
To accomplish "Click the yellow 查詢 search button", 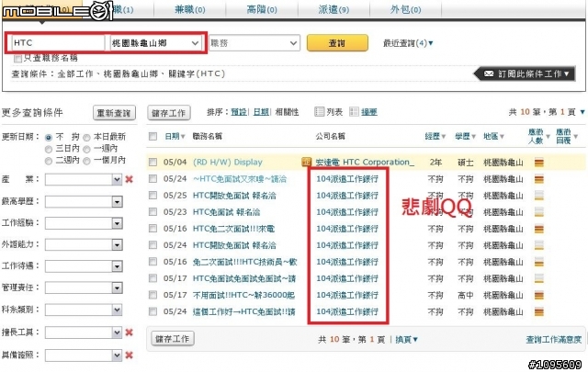I will click(337, 43).
